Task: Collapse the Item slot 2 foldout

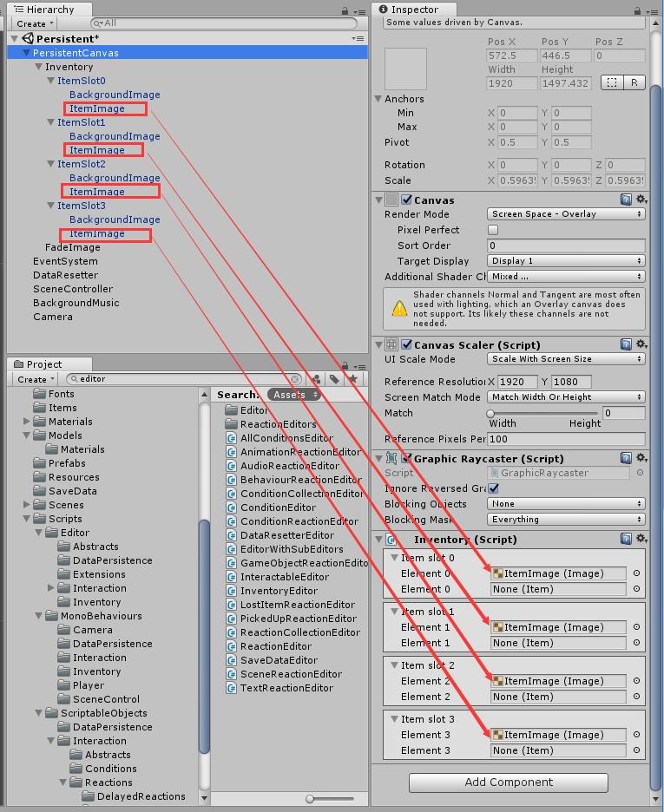Action: 395,665
